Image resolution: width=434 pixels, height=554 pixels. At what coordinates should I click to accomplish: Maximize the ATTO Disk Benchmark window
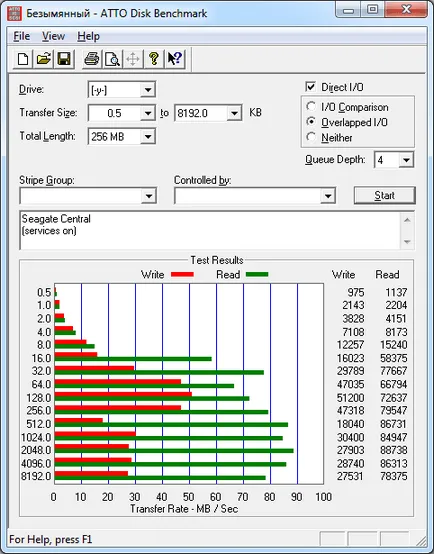(x=372, y=10)
